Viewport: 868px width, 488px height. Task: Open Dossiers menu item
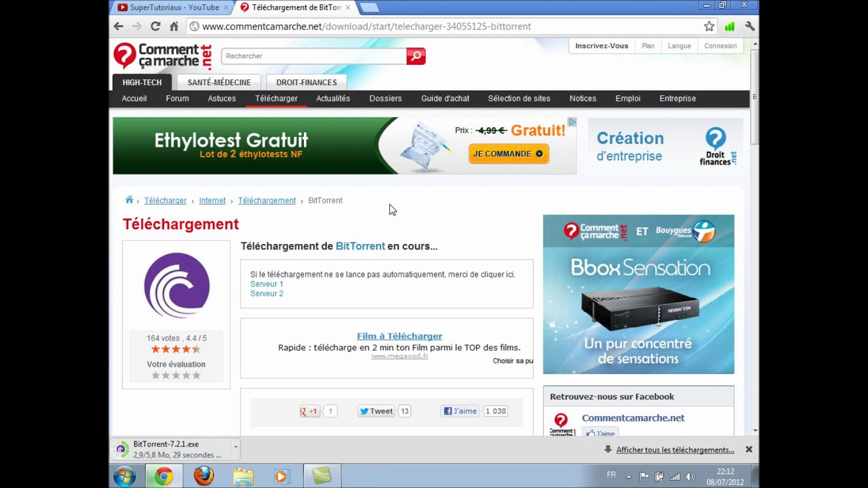[x=386, y=98]
